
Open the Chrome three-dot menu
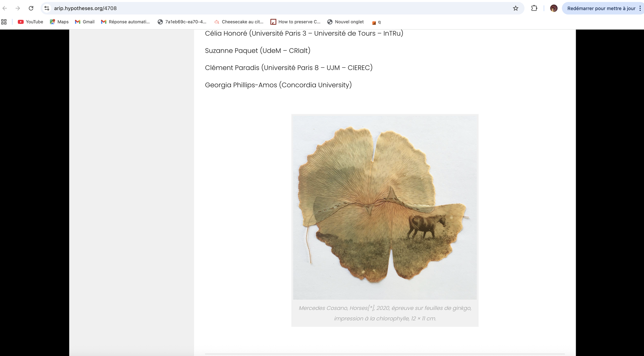click(x=640, y=8)
